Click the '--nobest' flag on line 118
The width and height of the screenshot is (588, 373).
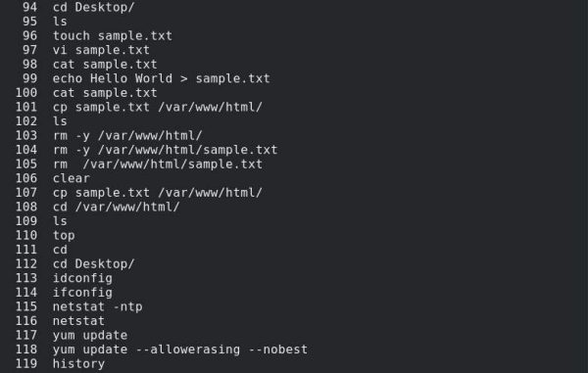coord(278,350)
